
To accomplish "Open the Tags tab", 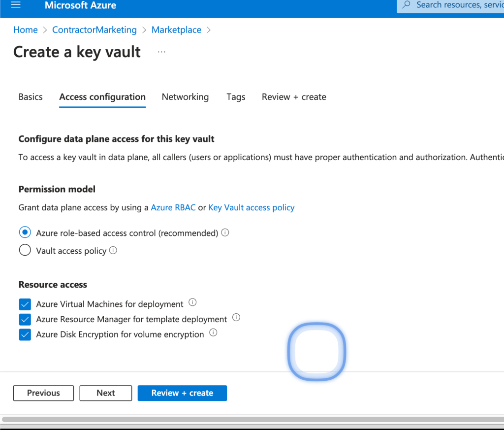I will [x=236, y=97].
